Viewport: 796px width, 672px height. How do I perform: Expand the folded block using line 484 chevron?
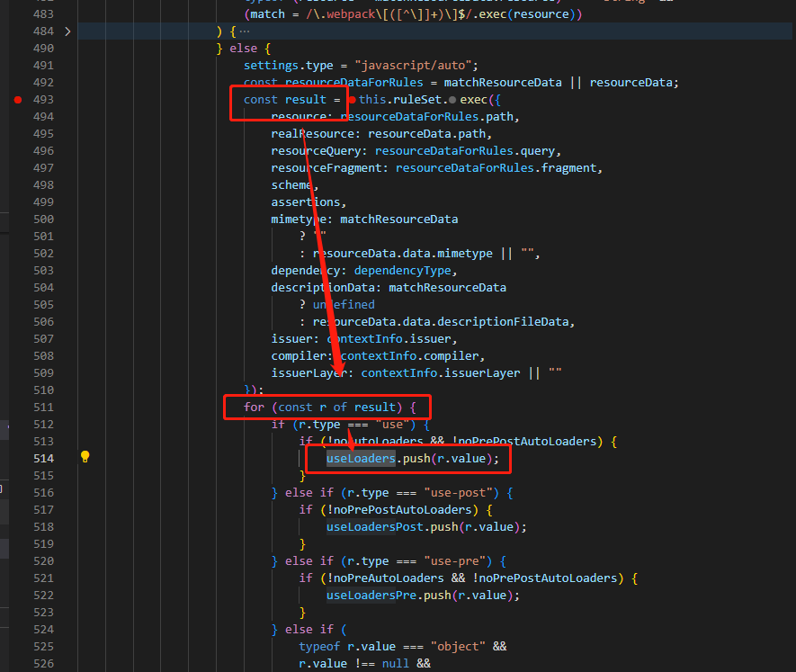click(69, 30)
